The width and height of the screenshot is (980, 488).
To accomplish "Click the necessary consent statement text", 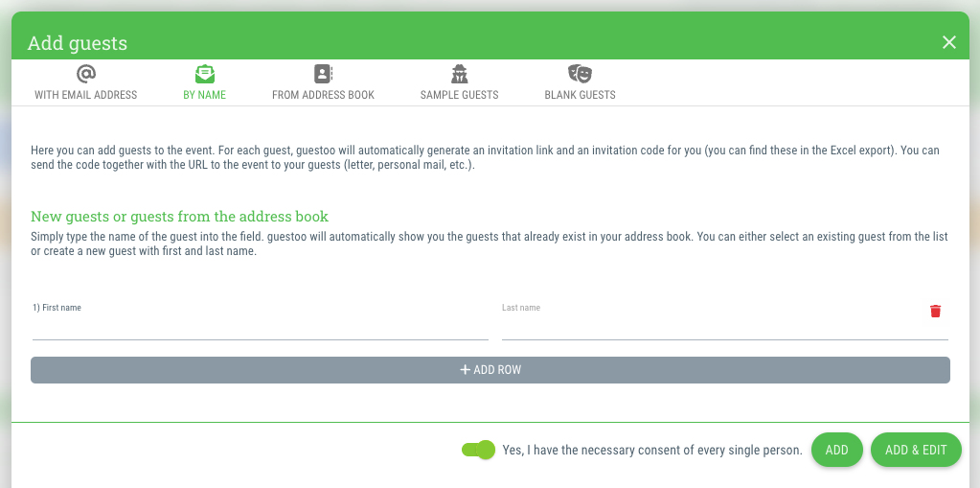I will point(651,450).
